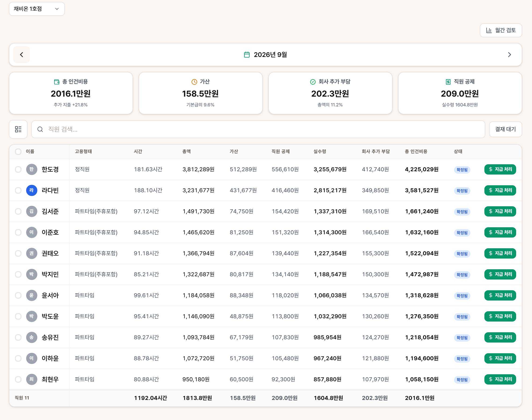
Task: Select the checkbox for 김서준
Action: [18, 211]
